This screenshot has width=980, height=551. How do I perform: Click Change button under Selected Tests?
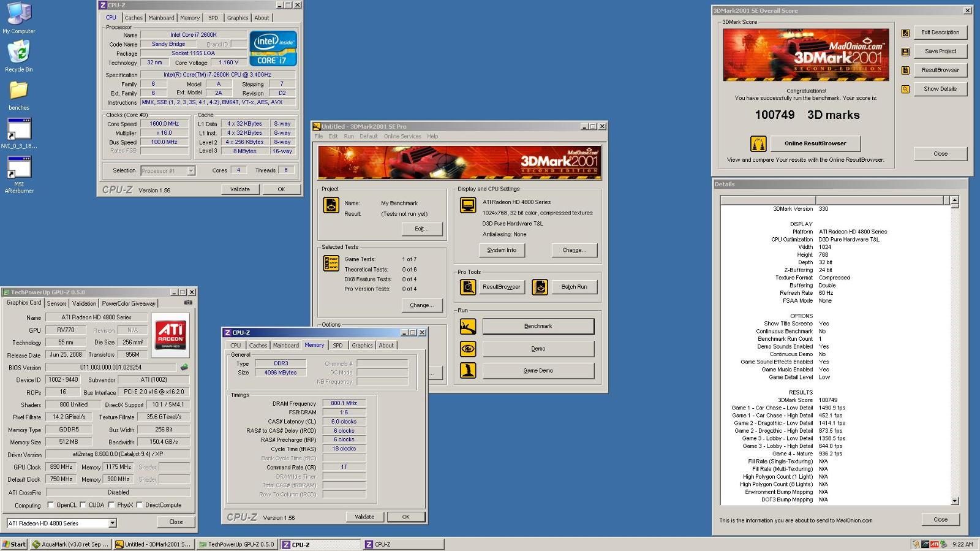421,305
